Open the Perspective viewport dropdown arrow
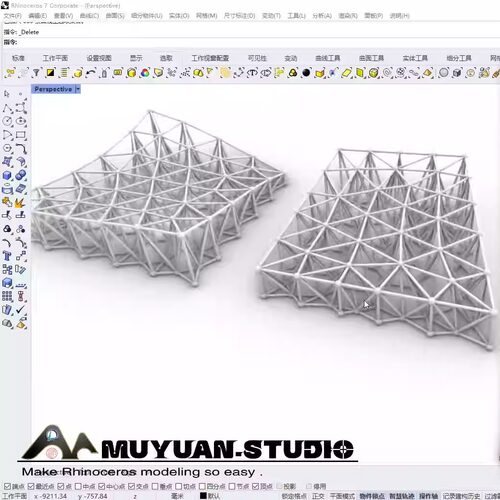The image size is (500, 500). (x=78, y=89)
